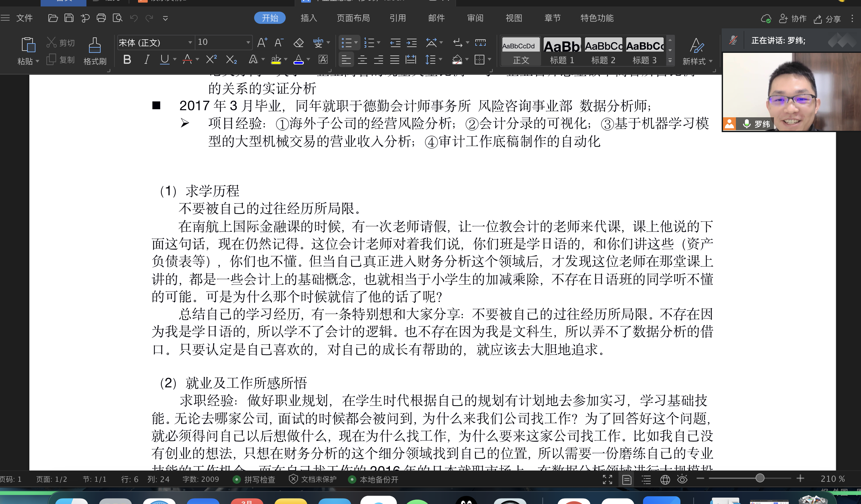Screen dimensions: 861x504
Task: Click the increase font size icon
Action: (x=262, y=42)
